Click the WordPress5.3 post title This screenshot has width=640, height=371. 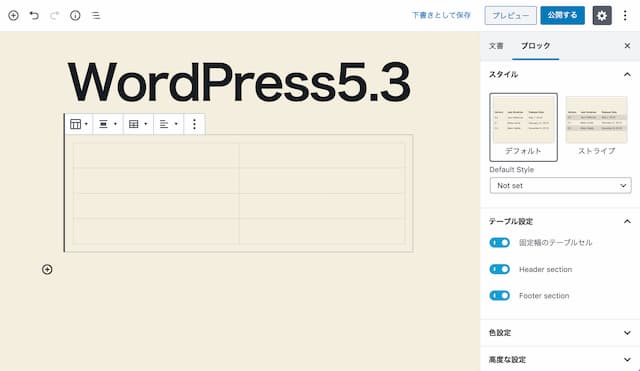point(239,82)
